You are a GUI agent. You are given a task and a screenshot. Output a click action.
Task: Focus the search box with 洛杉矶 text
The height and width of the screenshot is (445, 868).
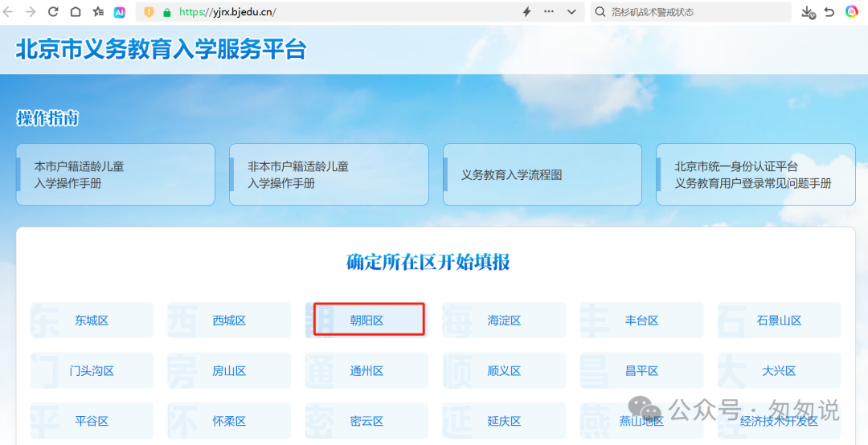[x=691, y=11]
